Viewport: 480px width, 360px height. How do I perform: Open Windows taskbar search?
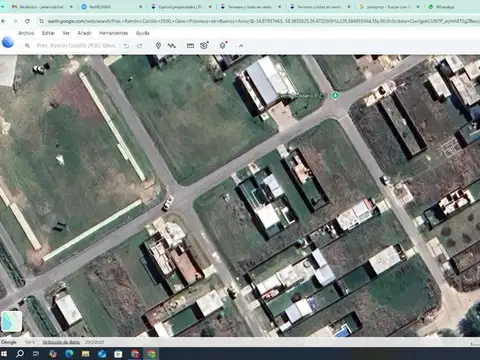[x=20, y=354]
